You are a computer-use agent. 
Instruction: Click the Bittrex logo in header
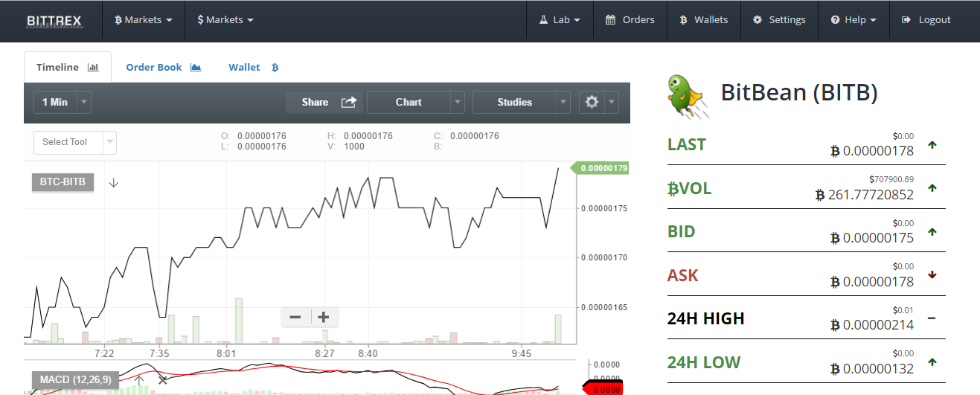click(54, 21)
